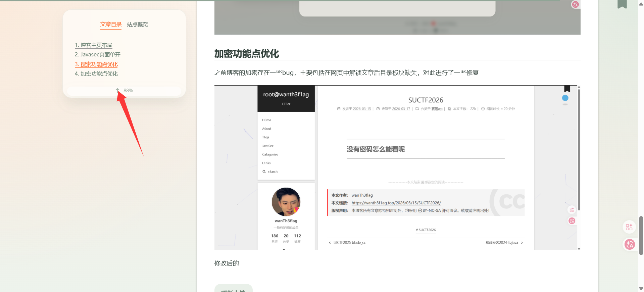Click the green bookmark icon at top right

pyautogui.click(x=622, y=4)
